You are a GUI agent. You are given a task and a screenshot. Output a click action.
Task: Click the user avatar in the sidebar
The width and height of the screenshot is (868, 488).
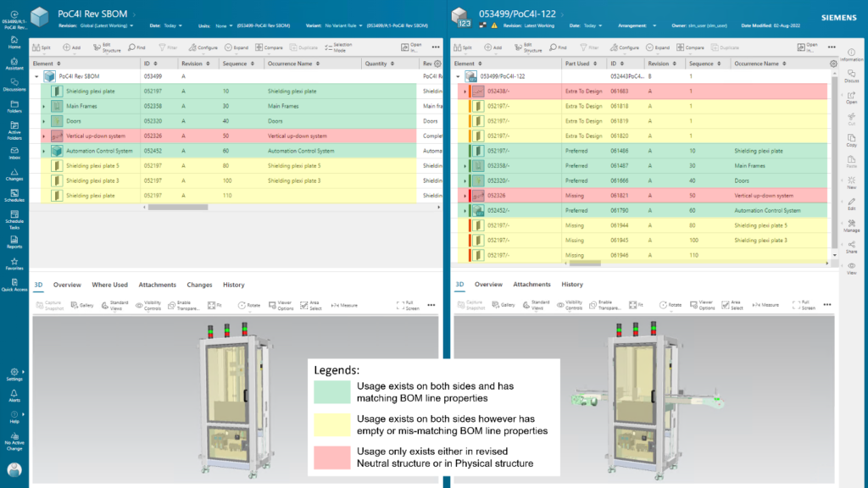point(14,469)
